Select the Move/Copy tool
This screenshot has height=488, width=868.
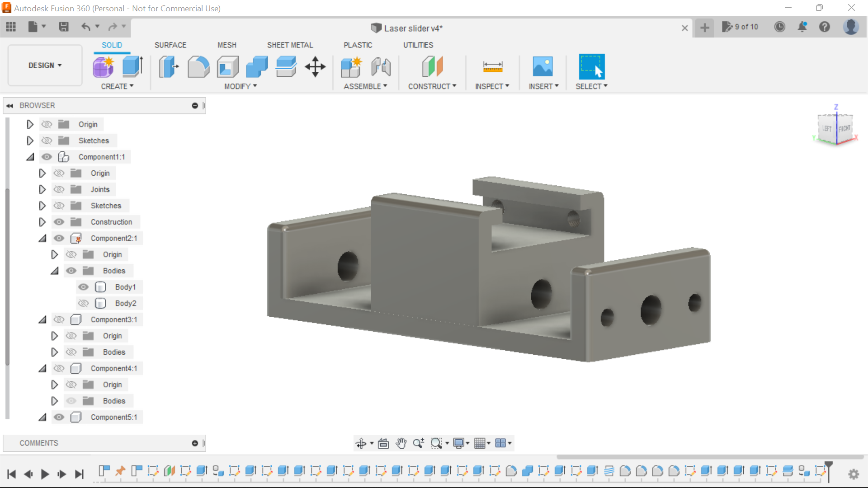click(315, 67)
